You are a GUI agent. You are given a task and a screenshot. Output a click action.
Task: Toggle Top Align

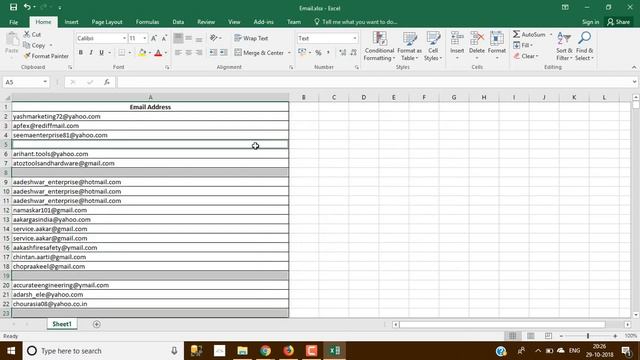pyautogui.click(x=178, y=38)
